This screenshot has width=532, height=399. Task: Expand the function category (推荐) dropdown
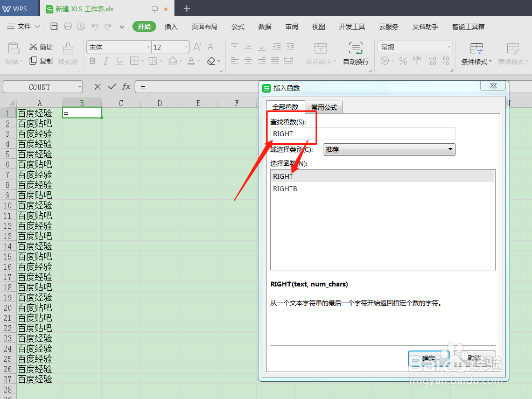click(451, 149)
